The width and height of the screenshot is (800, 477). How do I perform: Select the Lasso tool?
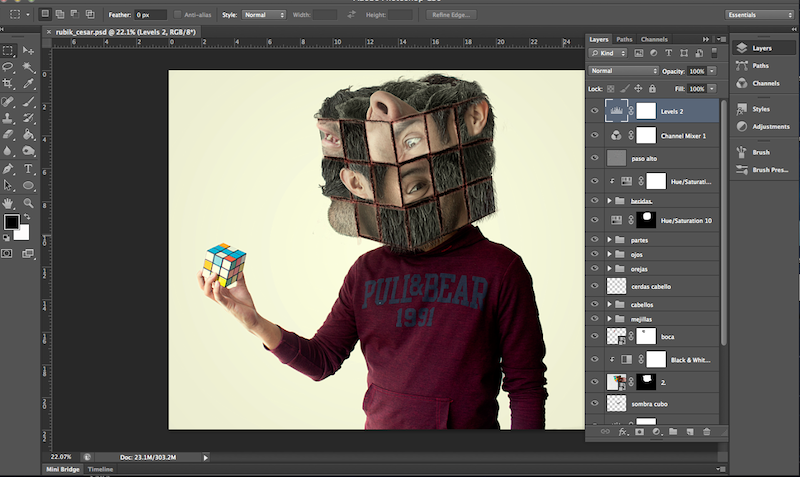8,67
